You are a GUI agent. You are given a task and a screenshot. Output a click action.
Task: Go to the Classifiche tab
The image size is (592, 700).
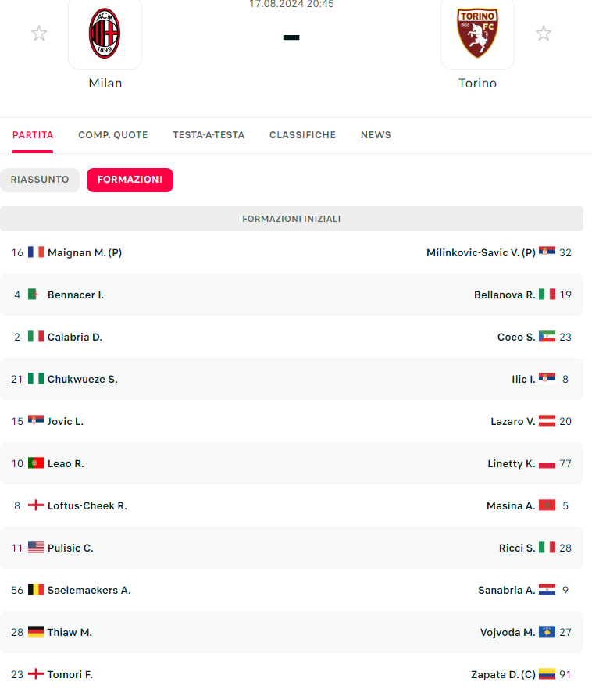(x=302, y=135)
